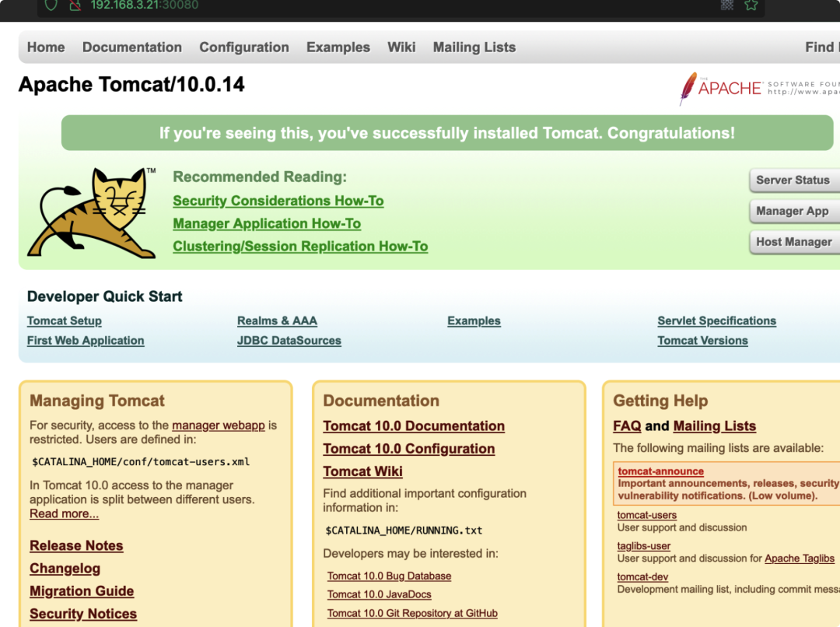This screenshot has height=627, width=840.
Task: Open Tomcat 10.0 Configuration link
Action: pyautogui.click(x=409, y=449)
